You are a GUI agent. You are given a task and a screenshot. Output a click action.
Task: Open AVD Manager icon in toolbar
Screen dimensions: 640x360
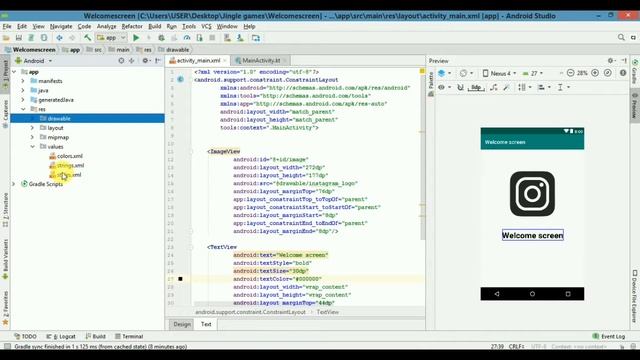227,38
